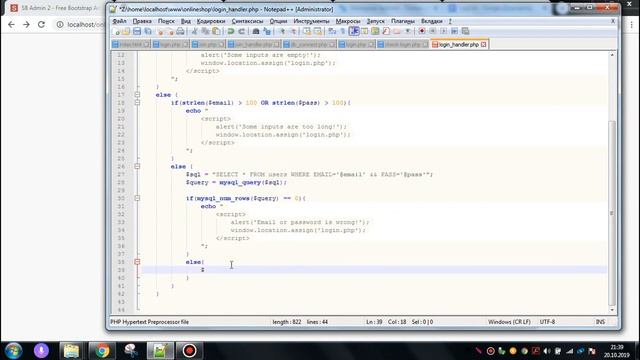Open the Windows Start menu

pos(13,351)
